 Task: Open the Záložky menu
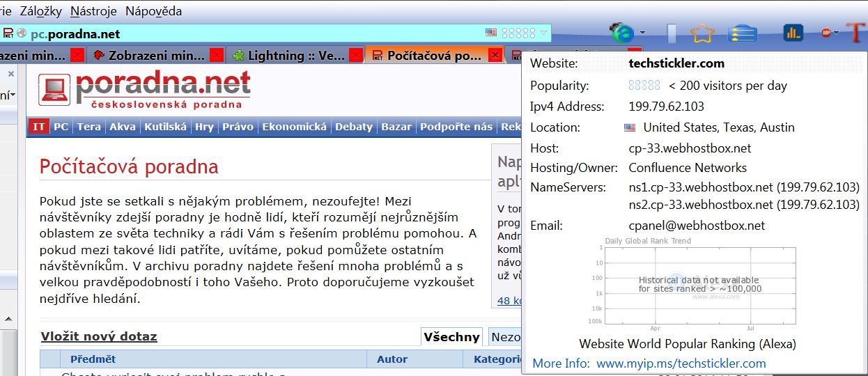tap(41, 11)
